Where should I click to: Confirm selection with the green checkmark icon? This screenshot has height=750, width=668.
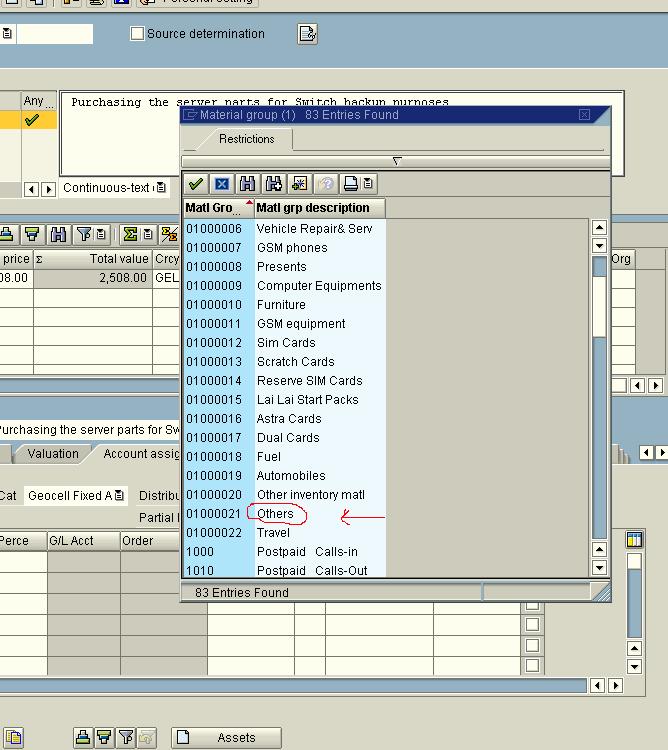(x=196, y=184)
